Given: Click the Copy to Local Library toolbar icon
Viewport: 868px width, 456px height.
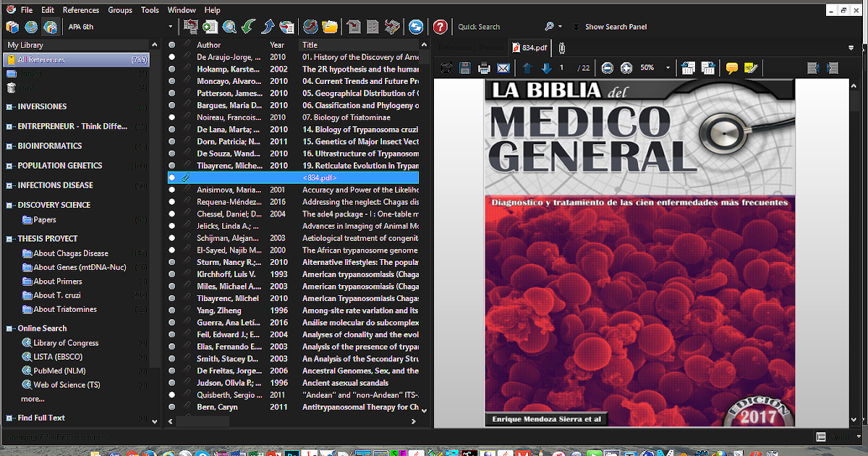Looking at the screenshot, I should click(x=191, y=27).
